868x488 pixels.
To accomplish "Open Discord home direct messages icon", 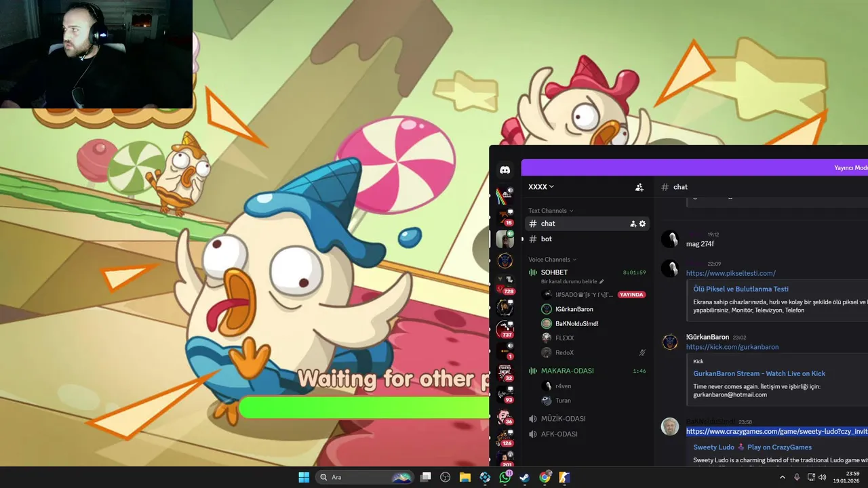I will [505, 170].
